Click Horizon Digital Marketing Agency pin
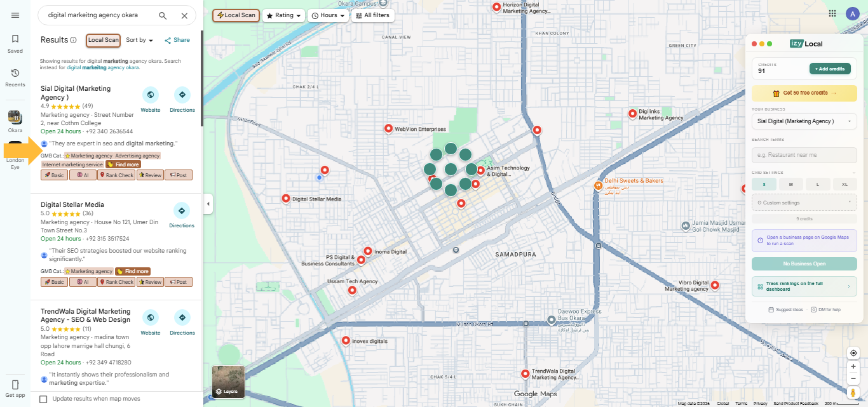 (x=496, y=6)
